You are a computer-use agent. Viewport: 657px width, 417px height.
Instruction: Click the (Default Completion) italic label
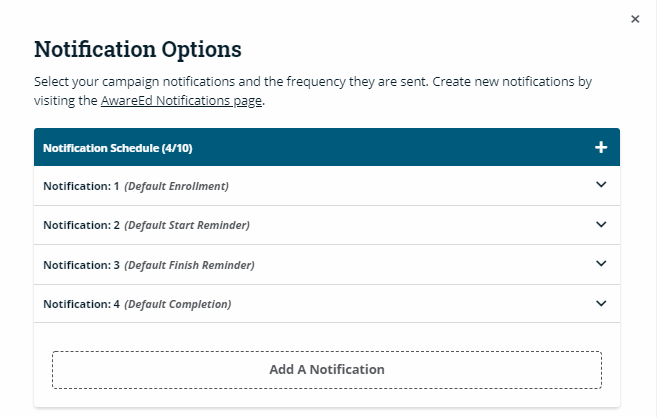pyautogui.click(x=177, y=304)
